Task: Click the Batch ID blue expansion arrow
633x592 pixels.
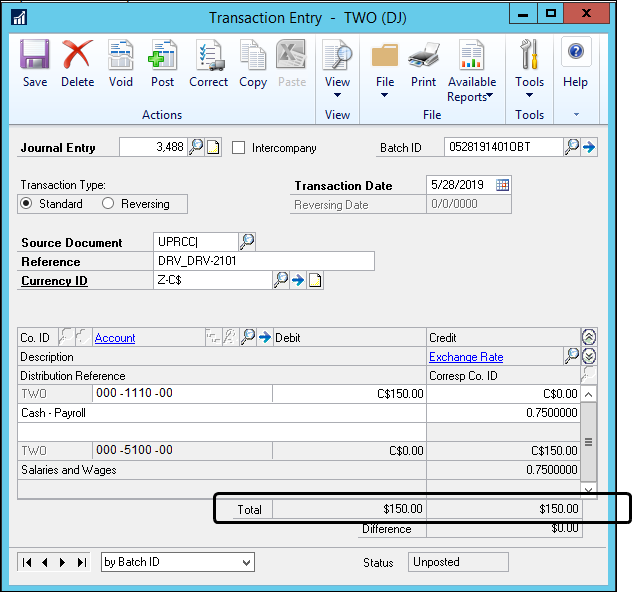Action: tap(589, 147)
